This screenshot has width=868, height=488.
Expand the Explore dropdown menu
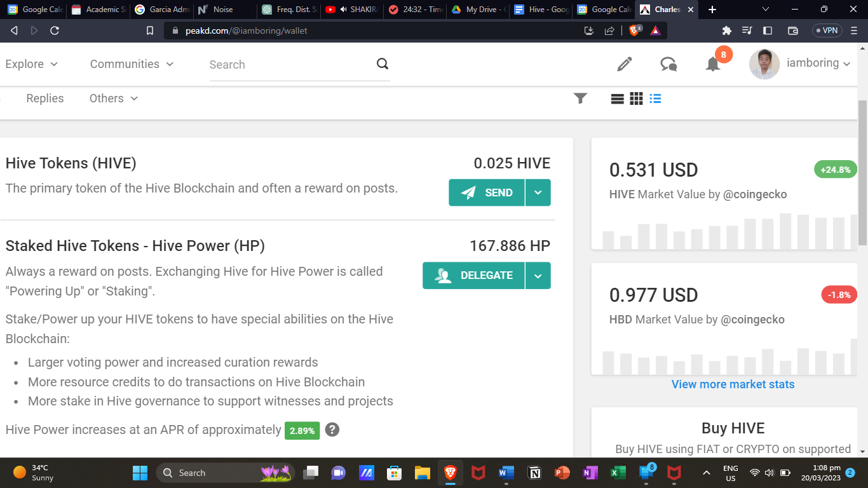click(x=32, y=64)
